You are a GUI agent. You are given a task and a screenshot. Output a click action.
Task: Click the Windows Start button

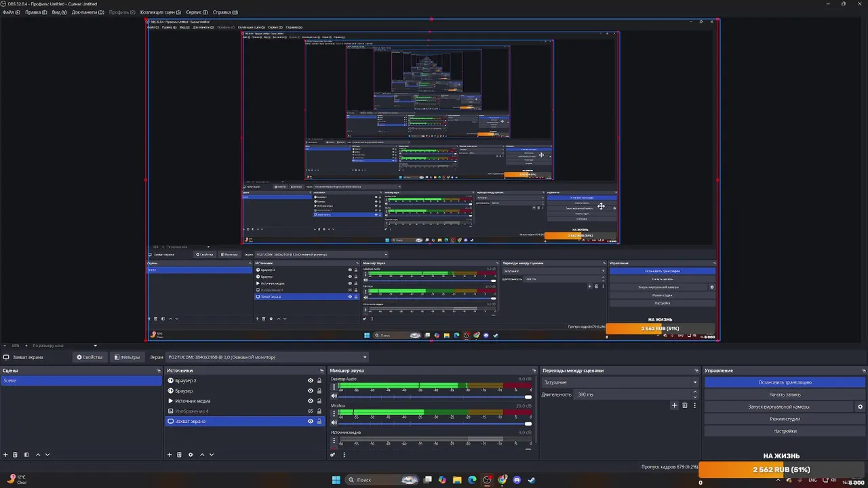[x=336, y=480]
